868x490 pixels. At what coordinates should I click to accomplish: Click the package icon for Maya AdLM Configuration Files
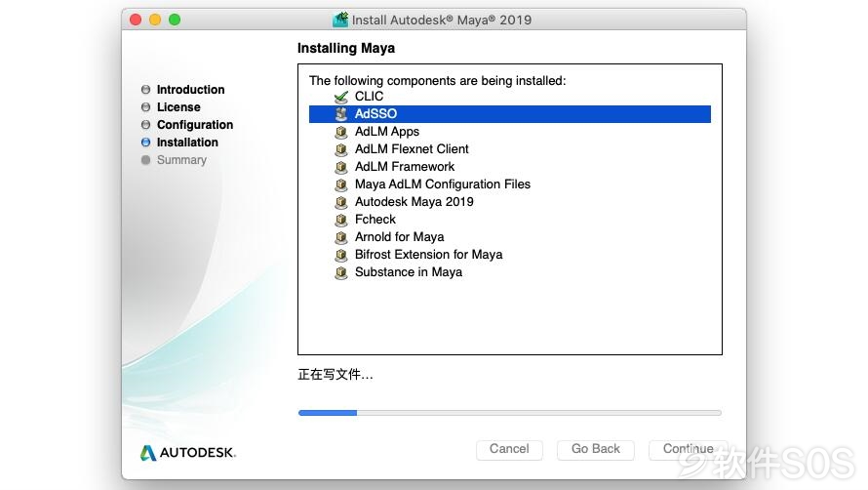pos(341,184)
